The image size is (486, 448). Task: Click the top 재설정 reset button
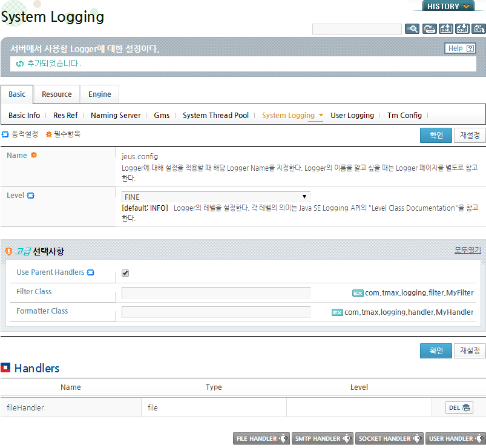point(470,135)
